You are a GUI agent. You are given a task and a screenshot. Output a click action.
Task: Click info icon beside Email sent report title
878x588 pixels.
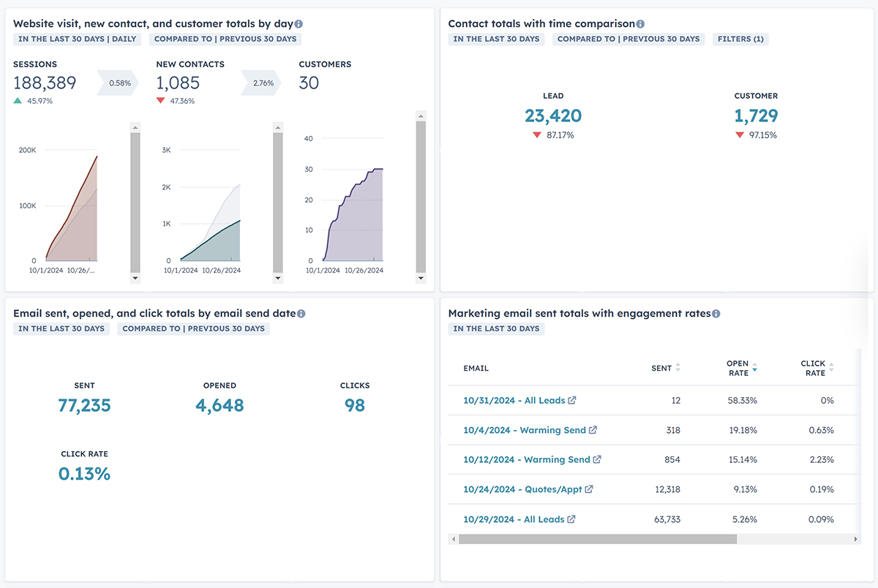point(301,314)
